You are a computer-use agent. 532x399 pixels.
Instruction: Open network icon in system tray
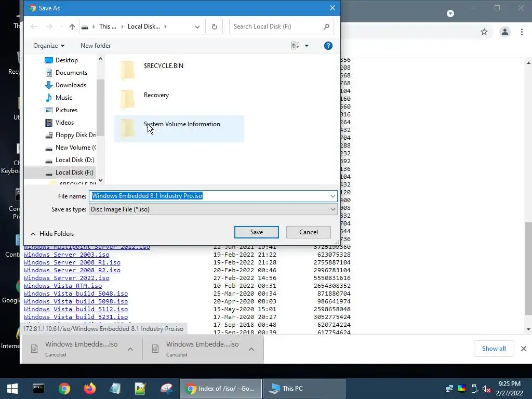tap(449, 389)
